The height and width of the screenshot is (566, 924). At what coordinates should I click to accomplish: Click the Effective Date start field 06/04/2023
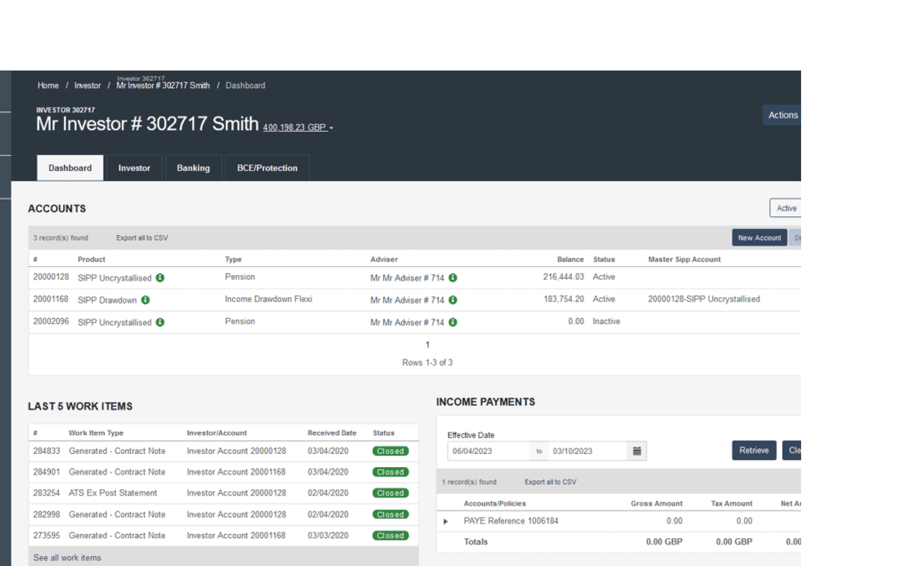click(x=488, y=451)
